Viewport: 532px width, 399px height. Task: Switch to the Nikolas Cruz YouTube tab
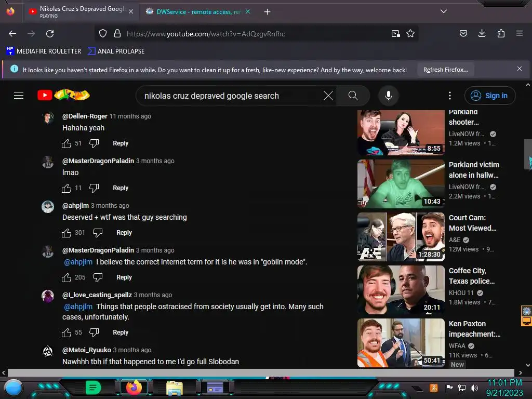point(81,11)
